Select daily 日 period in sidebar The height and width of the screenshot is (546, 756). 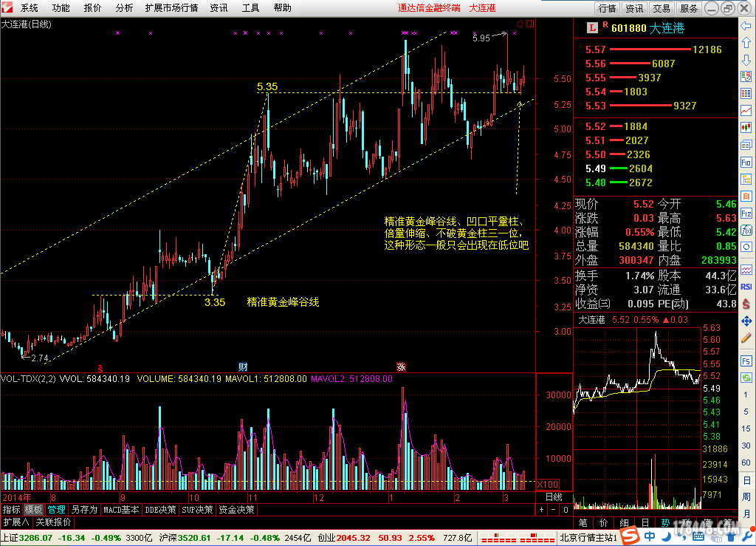[746, 480]
